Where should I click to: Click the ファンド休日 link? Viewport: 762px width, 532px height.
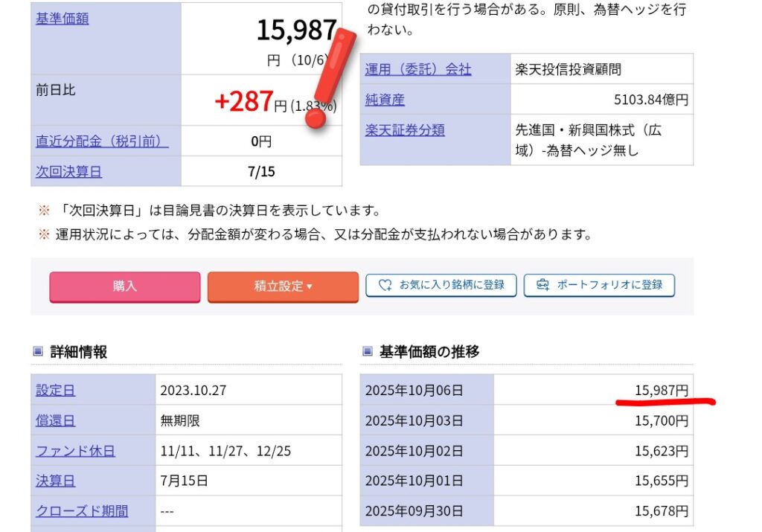pyautogui.click(x=76, y=451)
